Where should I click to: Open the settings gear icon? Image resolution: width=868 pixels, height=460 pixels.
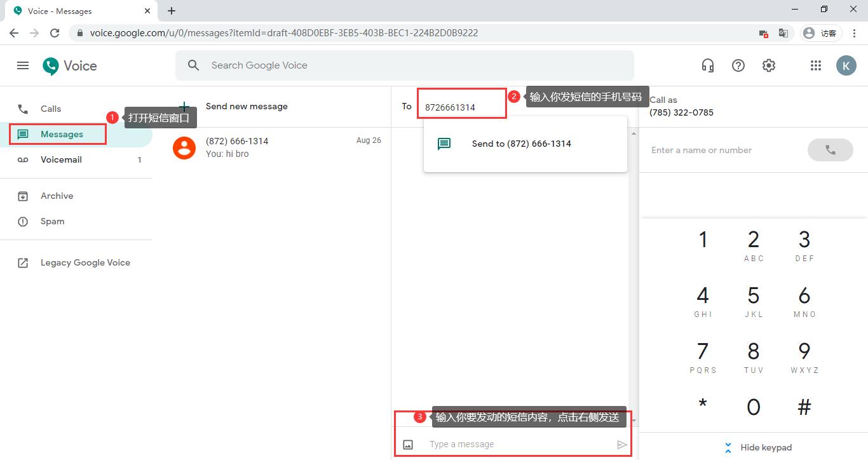coord(769,65)
